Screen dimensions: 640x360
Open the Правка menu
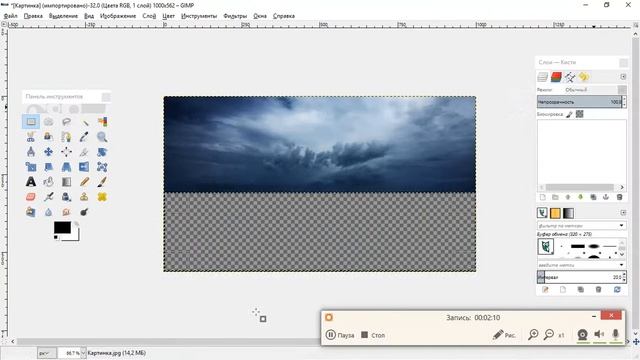click(x=33, y=16)
